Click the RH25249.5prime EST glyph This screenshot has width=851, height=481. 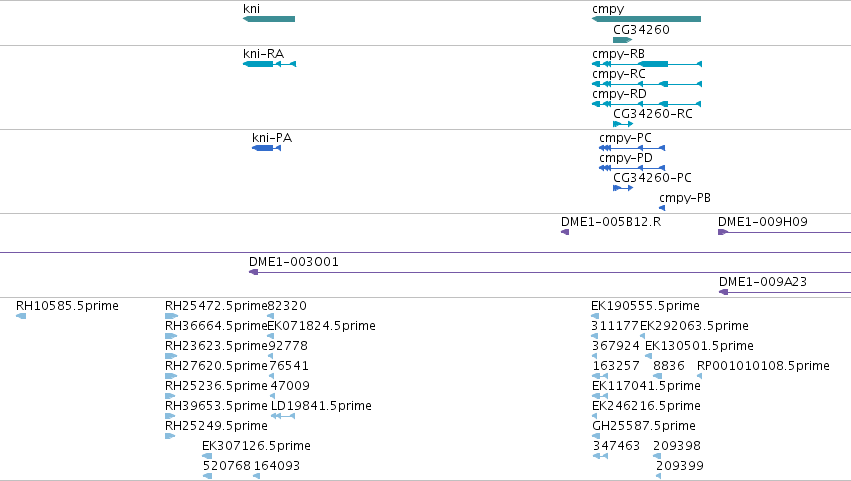(x=170, y=436)
